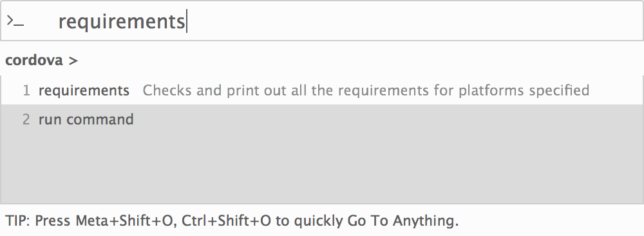Click the empty gray results area
Screen dimensions: 644x236
[322, 168]
